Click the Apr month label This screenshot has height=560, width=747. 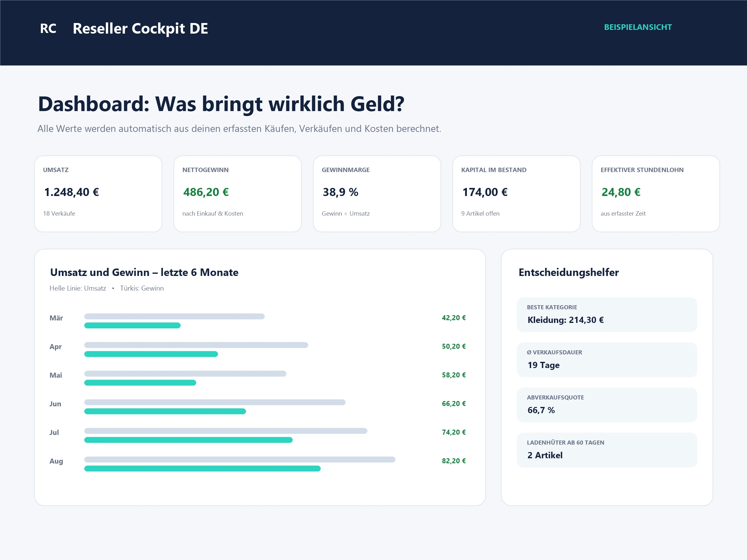click(x=55, y=347)
